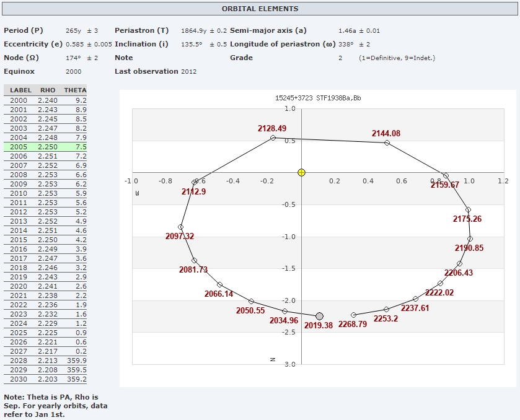This screenshot has height=420, width=520.
Task: Click the gray 2019.38 current position marker
Action: [x=319, y=316]
